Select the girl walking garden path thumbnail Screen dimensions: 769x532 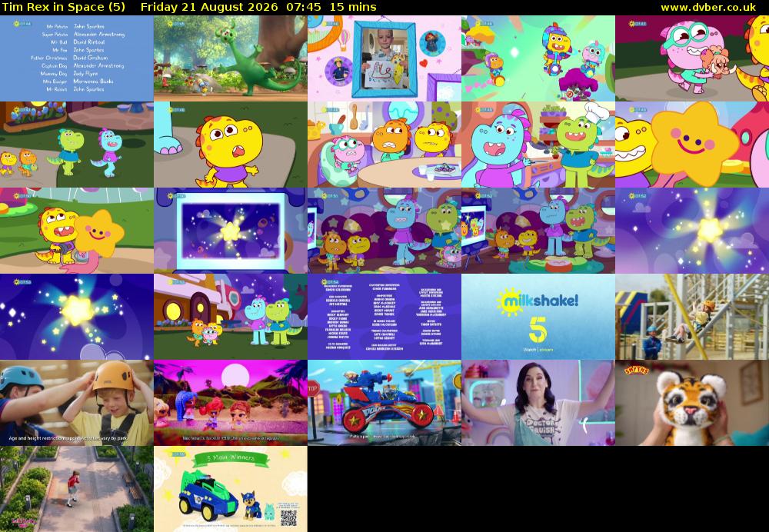(76, 489)
